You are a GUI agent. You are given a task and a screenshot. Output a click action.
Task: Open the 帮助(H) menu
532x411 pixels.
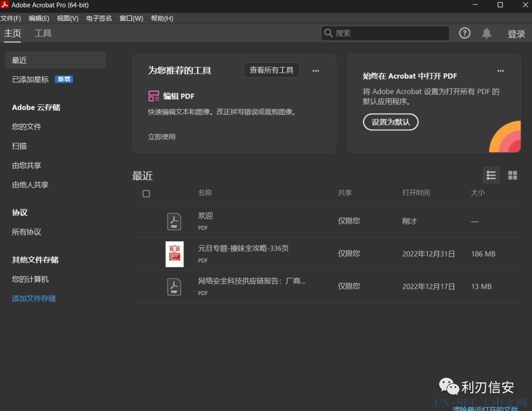pos(162,18)
